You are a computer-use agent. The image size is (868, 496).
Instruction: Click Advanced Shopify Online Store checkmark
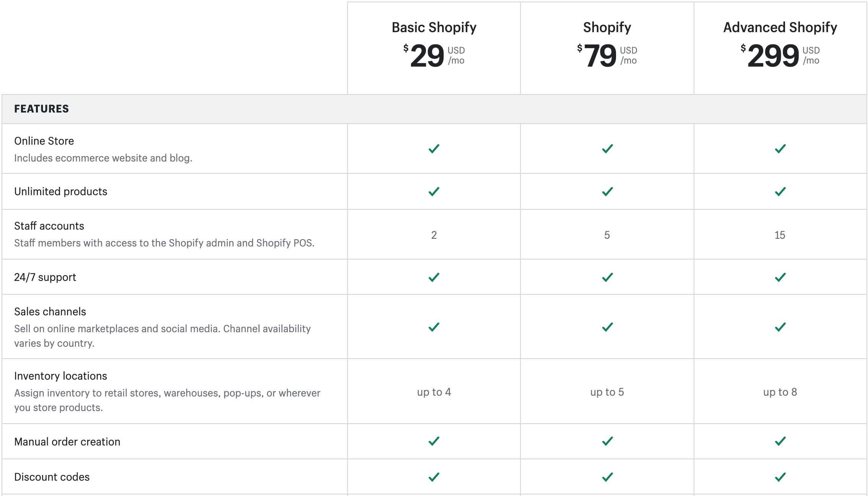pos(780,149)
